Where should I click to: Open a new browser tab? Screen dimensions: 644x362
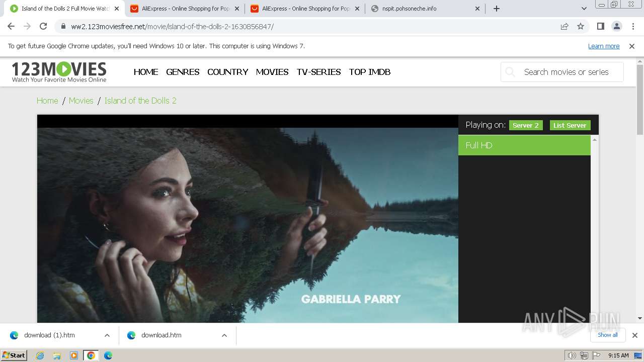pos(497,9)
